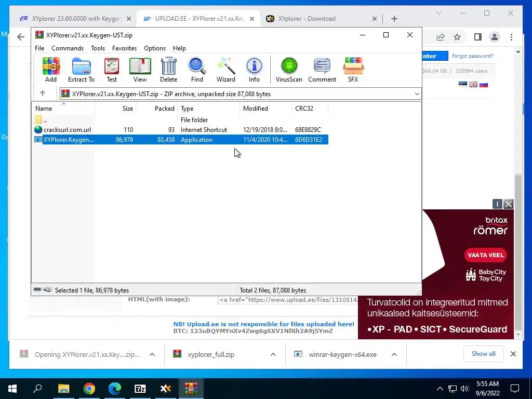
Task: Open the Help menu
Action: pos(179,48)
